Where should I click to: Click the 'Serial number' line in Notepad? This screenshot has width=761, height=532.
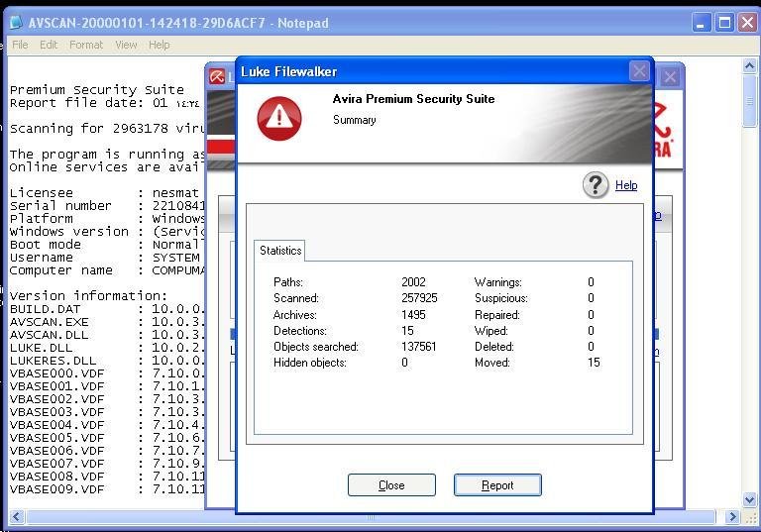click(x=107, y=206)
